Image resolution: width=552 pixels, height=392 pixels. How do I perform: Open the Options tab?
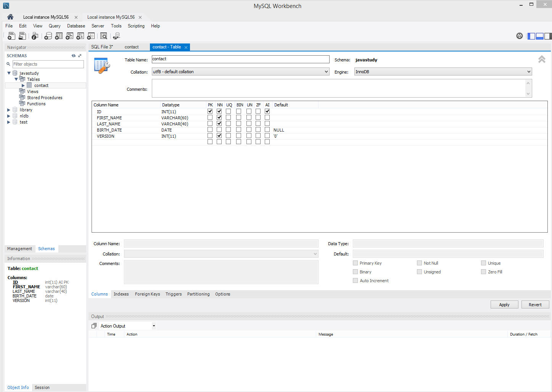pos(223,294)
